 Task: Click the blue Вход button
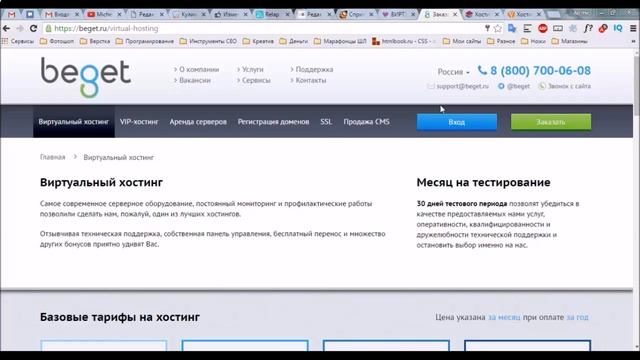tap(457, 122)
